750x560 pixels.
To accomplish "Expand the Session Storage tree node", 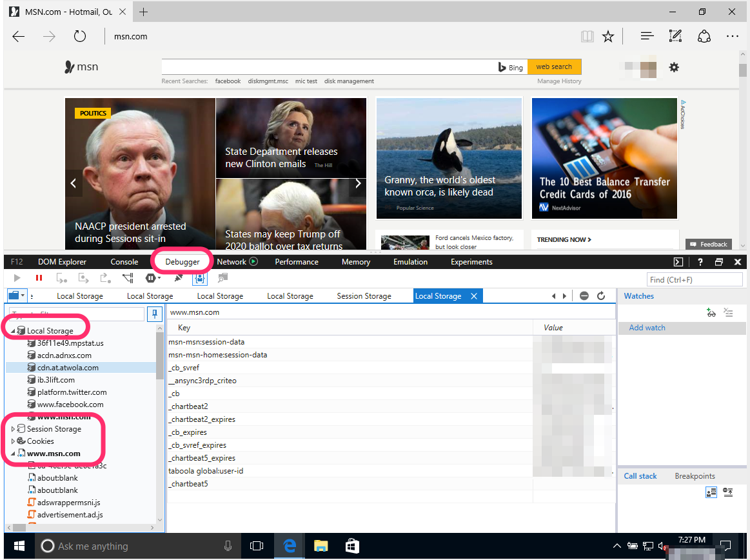I will (13, 429).
